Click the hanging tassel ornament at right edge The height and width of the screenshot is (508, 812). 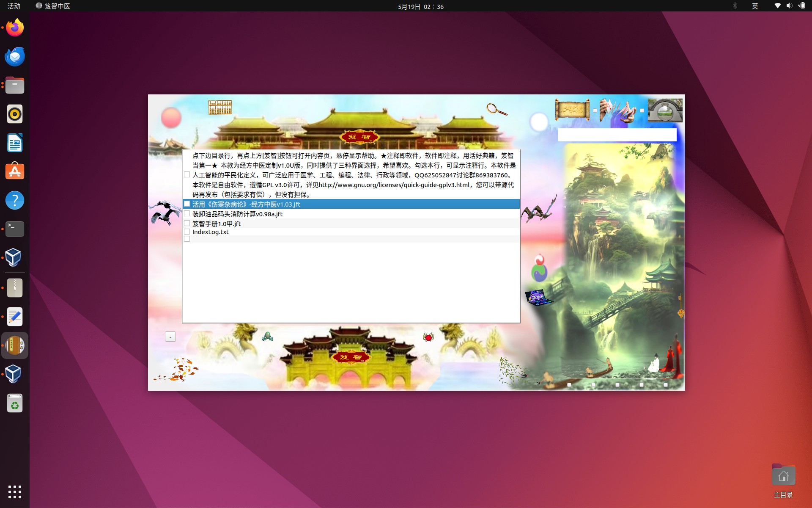coord(680,306)
